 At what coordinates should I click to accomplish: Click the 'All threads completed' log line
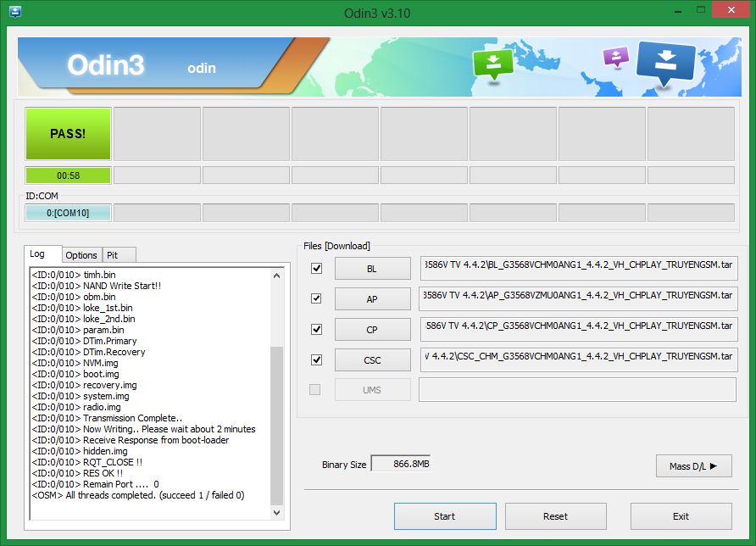[x=138, y=495]
